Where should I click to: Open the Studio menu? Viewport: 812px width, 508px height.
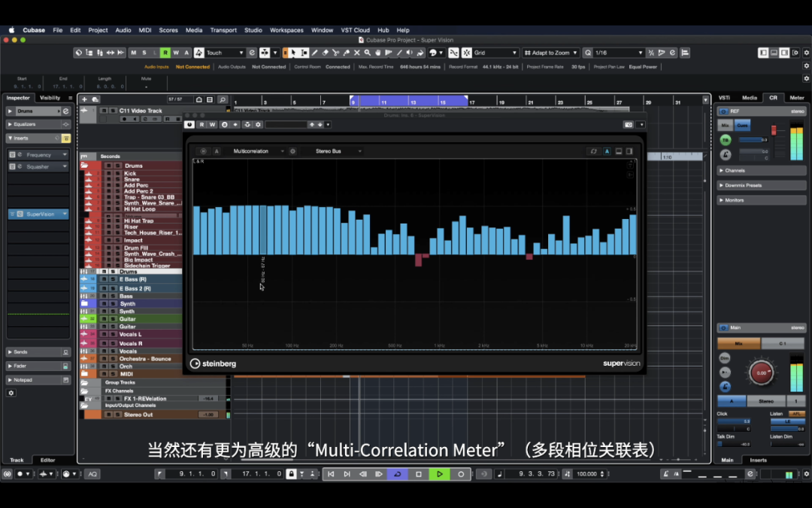[253, 30]
